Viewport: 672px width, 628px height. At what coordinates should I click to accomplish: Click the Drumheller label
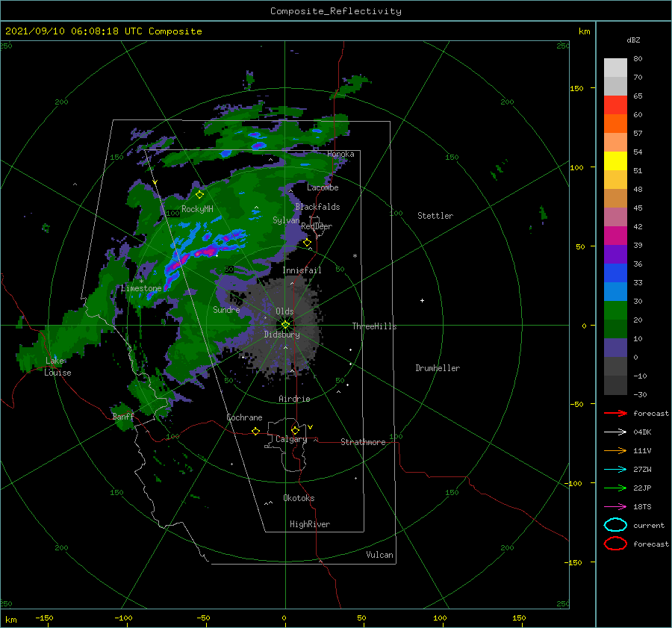[x=438, y=368]
